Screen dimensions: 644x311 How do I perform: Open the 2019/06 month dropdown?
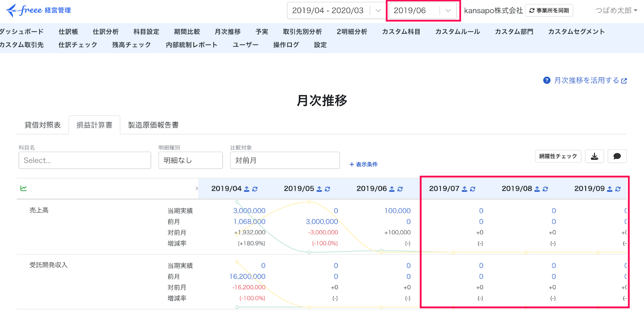(423, 10)
